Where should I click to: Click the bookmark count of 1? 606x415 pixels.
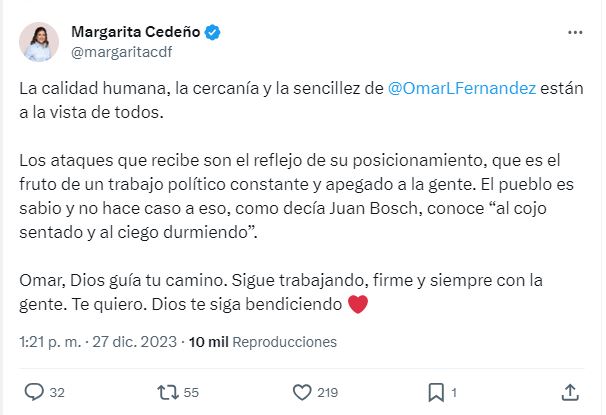455,392
